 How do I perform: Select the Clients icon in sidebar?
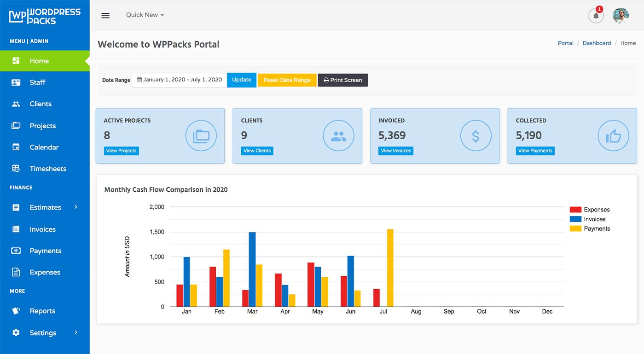click(15, 103)
